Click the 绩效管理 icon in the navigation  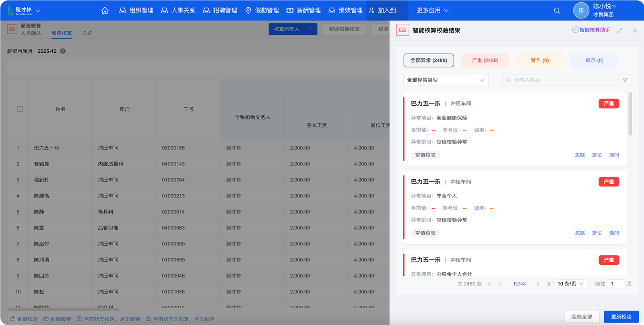click(332, 10)
